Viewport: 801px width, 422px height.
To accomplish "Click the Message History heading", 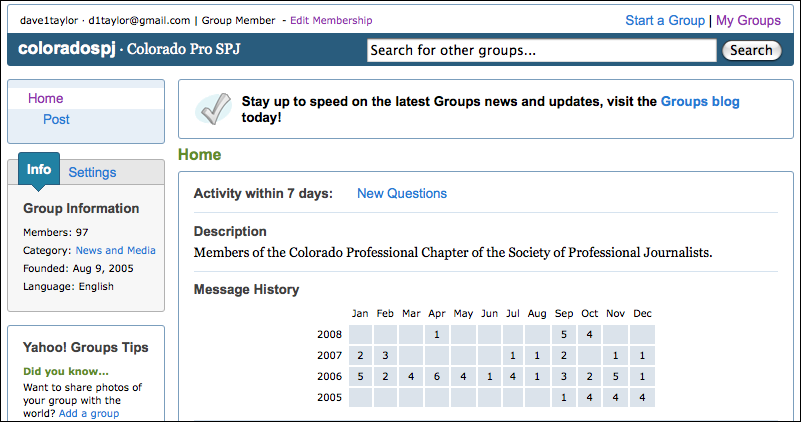I will pos(246,289).
